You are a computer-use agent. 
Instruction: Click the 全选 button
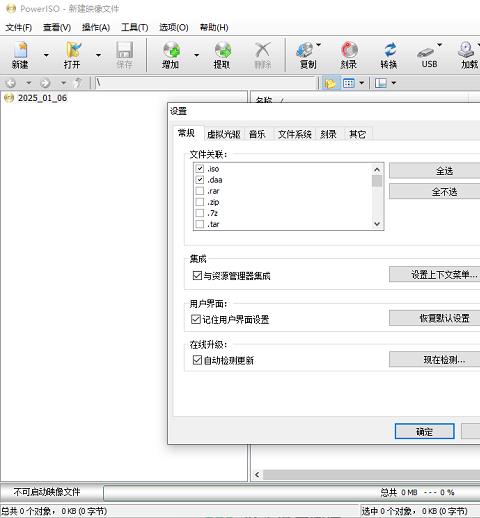435,171
